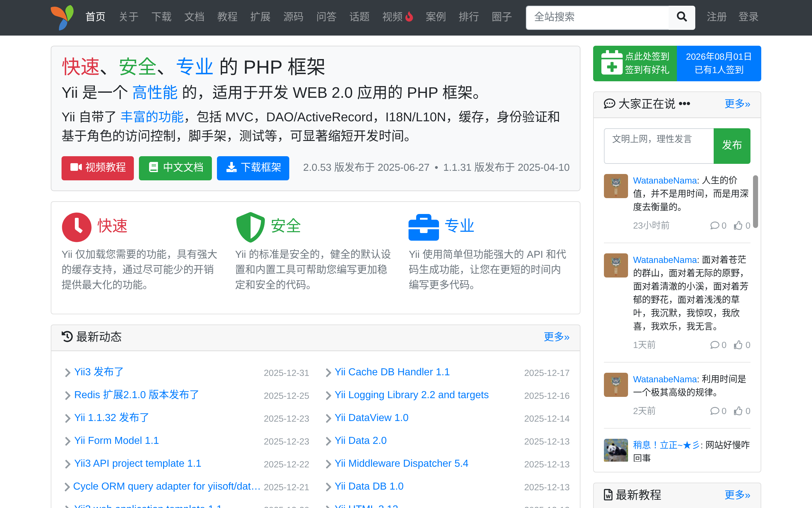
Task: Click the fire icon next to 视频
Action: [409, 17]
